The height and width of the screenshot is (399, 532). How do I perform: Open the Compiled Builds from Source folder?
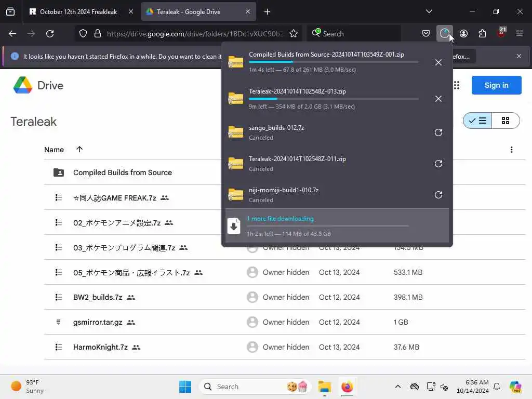[123, 172]
